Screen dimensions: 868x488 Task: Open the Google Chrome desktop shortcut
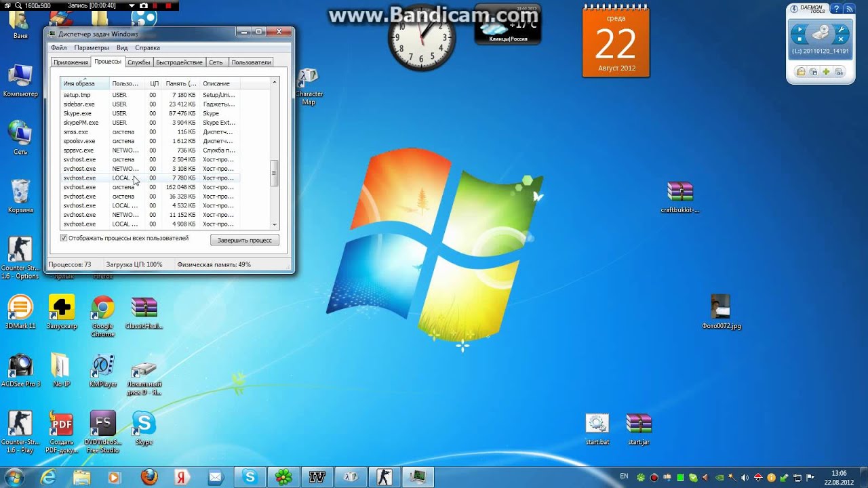tap(103, 316)
